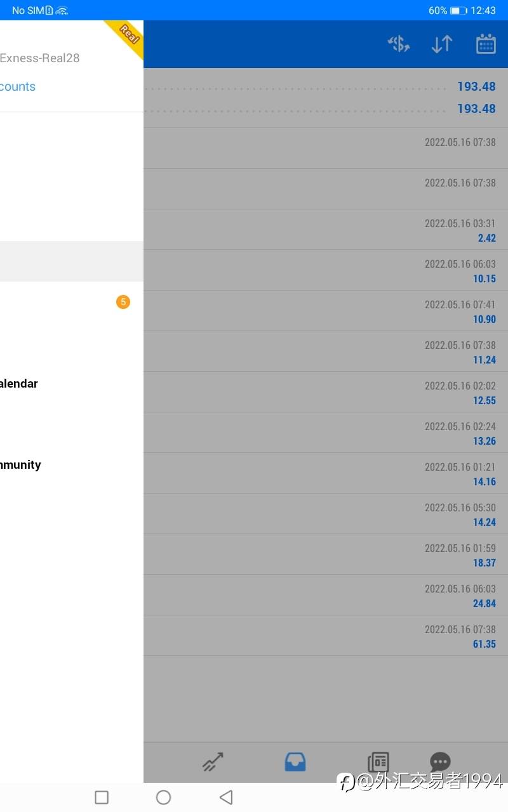Image resolution: width=508 pixels, height=812 pixels.
Task: Open the history entry with profit 61.35
Action: [x=325, y=636]
